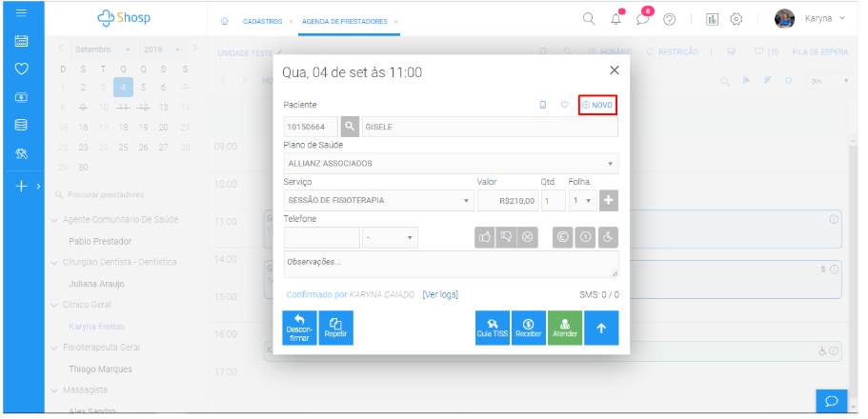Click the Karyna profile avatar
868x419 pixels.
(784, 19)
